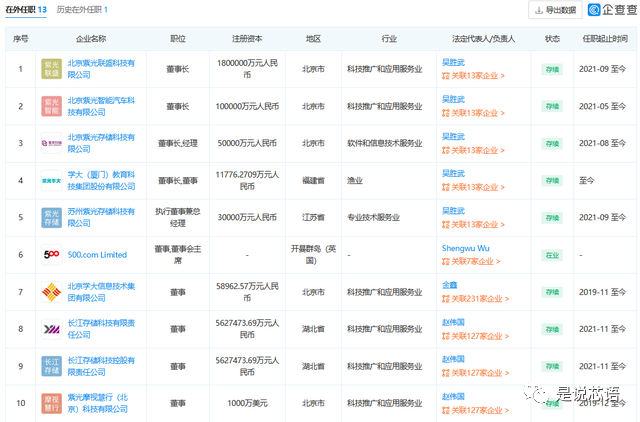Viewport: 640px width, 422px height.
Task: Select 执行董事兼总经理 position cell
Action: [x=178, y=218]
